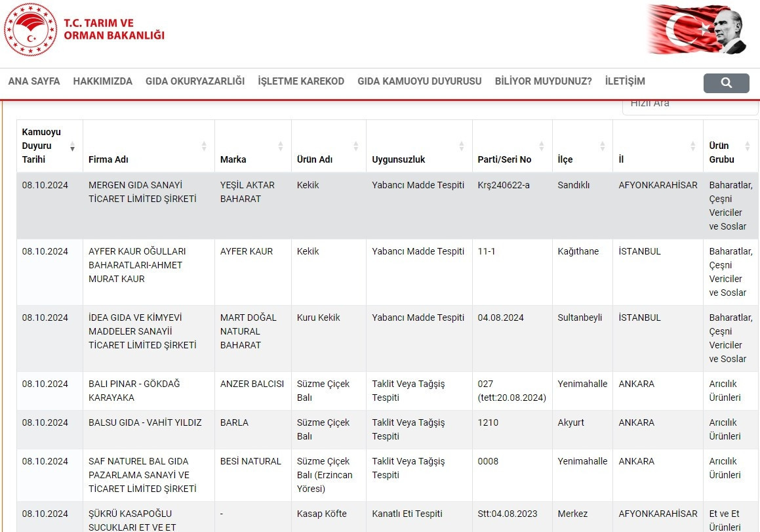Open GIDA KAMUOYU DUYURUSU menu
The height and width of the screenshot is (532, 760).
pos(419,81)
